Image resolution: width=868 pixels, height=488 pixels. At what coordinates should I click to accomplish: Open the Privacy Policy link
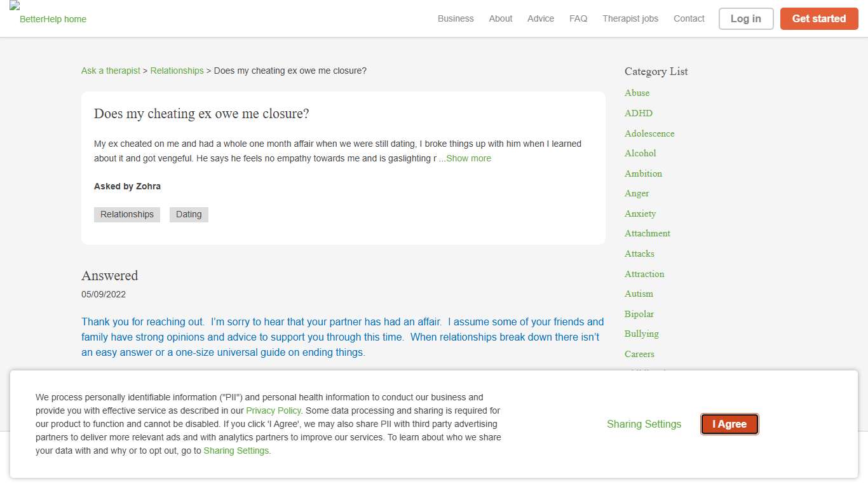[x=273, y=410]
